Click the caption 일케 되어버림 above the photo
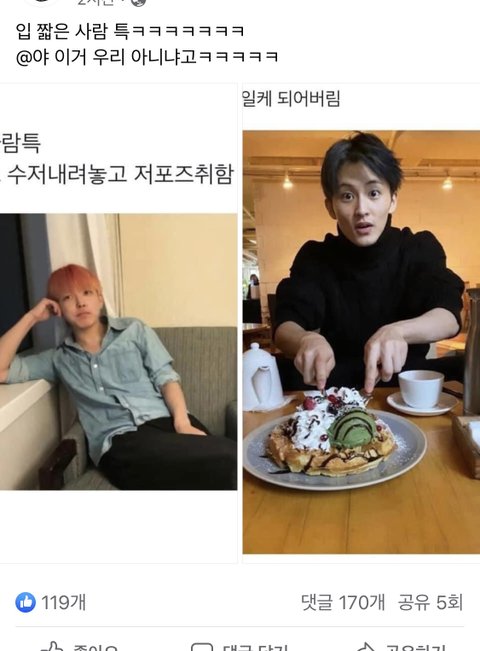Screen dimensions: 480x651 pyautogui.click(x=291, y=99)
